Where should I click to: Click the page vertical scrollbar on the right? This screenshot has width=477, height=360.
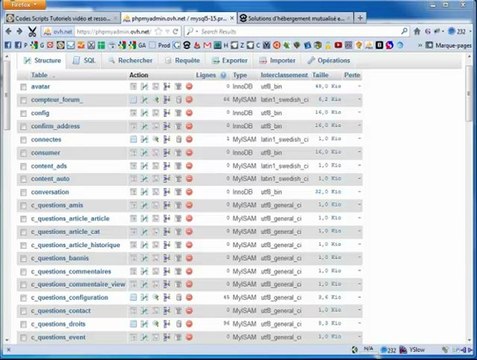(469, 93)
